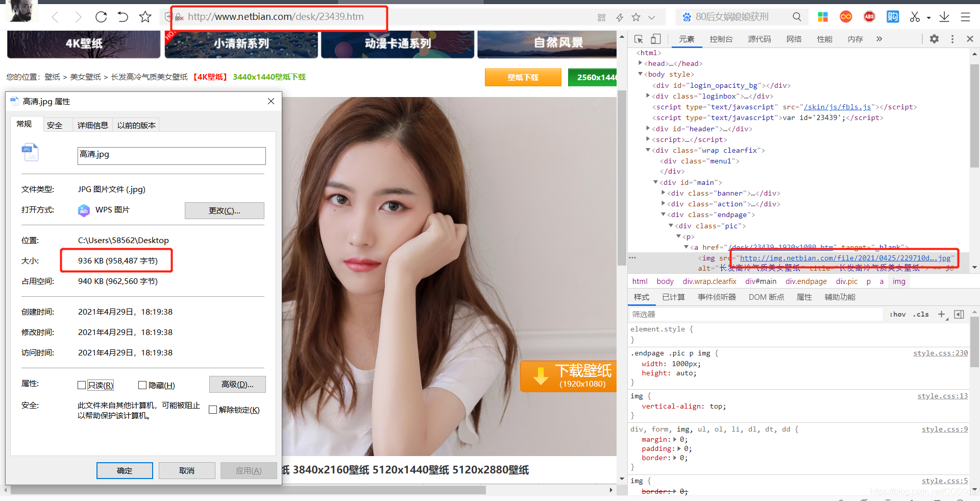980x501 pixels.
Task: Close the DevTools panel
Action: click(x=970, y=39)
